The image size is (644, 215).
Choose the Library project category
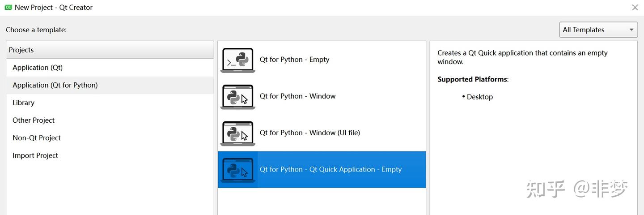(110, 103)
